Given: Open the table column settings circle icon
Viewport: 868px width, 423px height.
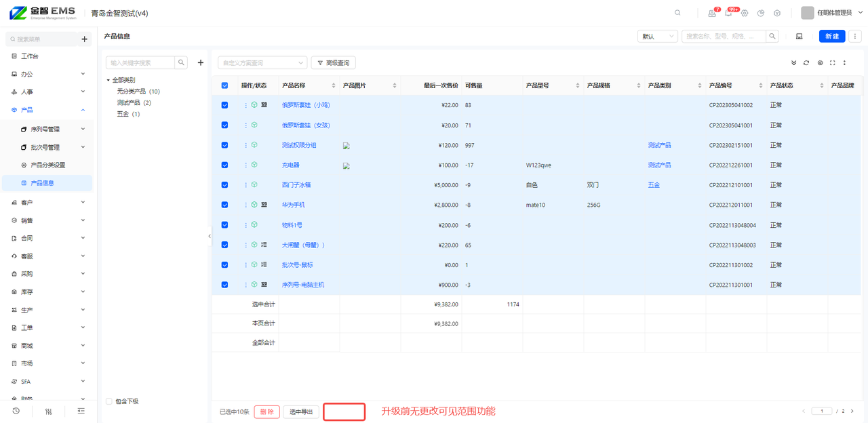Looking at the screenshot, I should (820, 63).
